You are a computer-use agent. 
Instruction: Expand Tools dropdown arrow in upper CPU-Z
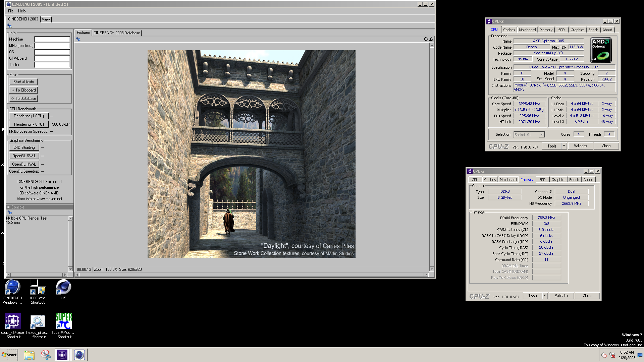point(564,146)
